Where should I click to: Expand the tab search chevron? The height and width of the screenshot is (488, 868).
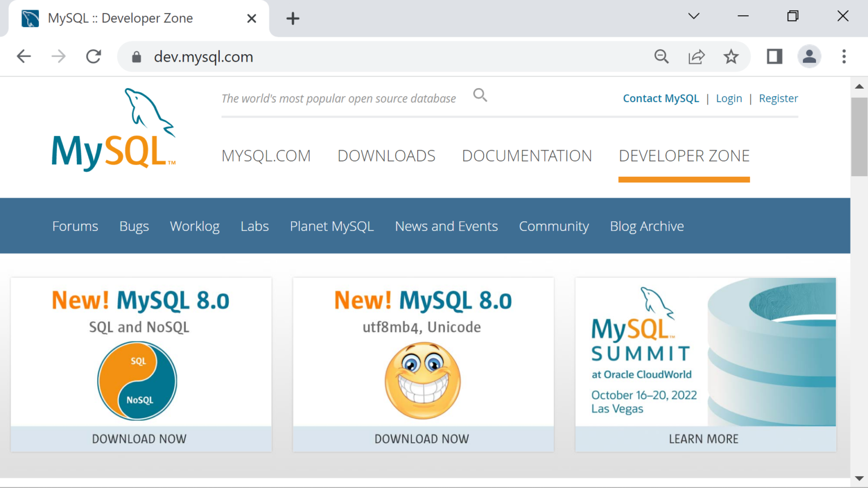[x=694, y=16]
